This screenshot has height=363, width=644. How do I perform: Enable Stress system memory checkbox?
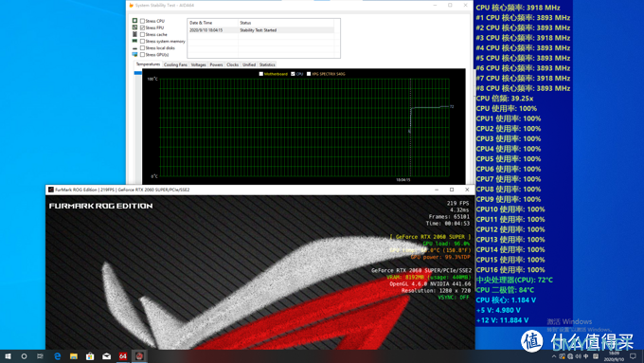point(142,41)
